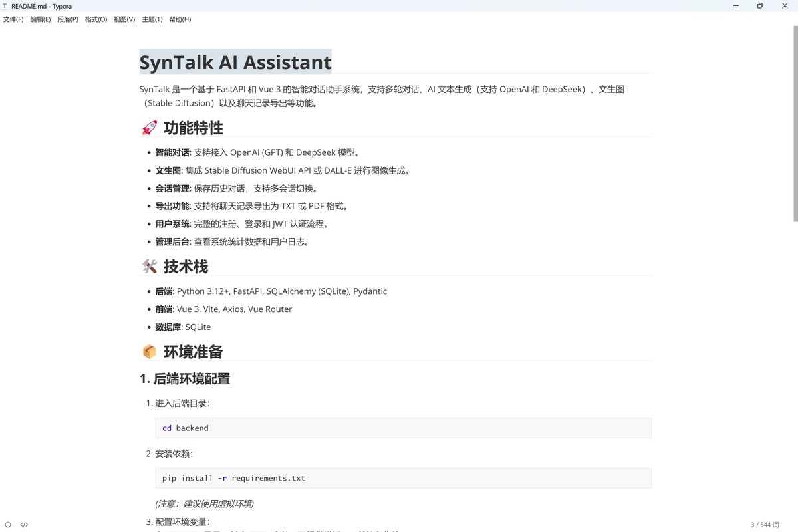
Task: Click the rocket emoji beside 功能特性
Action: click(x=149, y=127)
